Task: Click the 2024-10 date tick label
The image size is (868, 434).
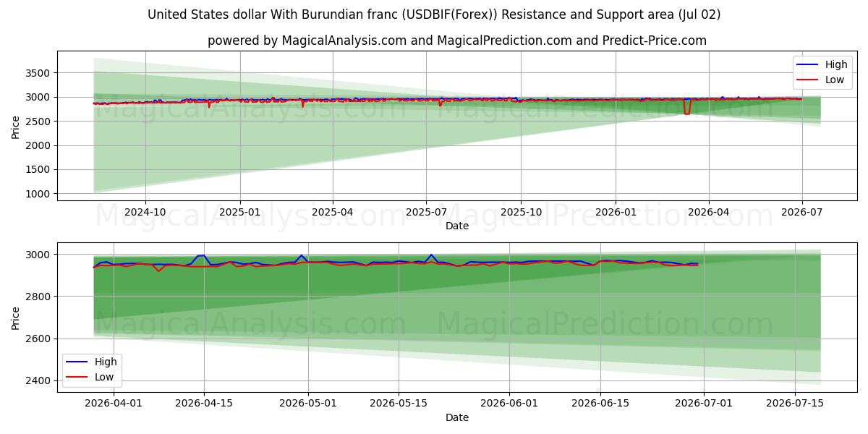Action: point(145,211)
